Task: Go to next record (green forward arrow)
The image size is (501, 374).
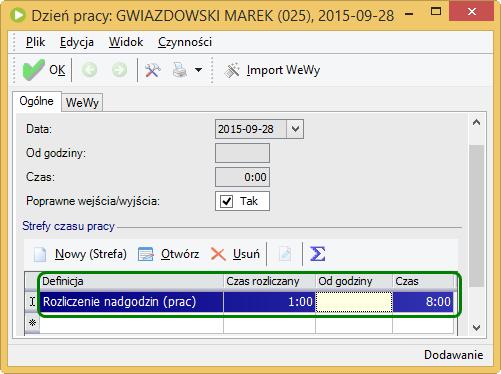Action: coord(119,70)
